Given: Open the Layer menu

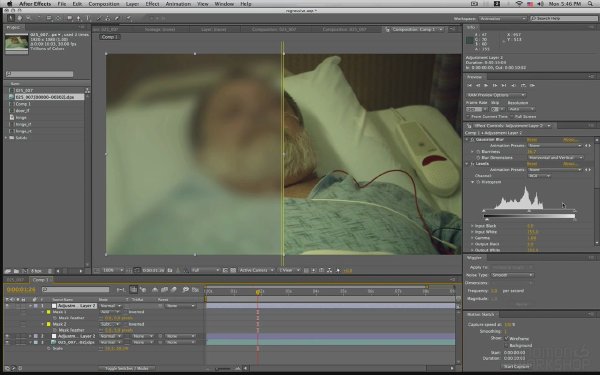Looking at the screenshot, I should (132, 4).
